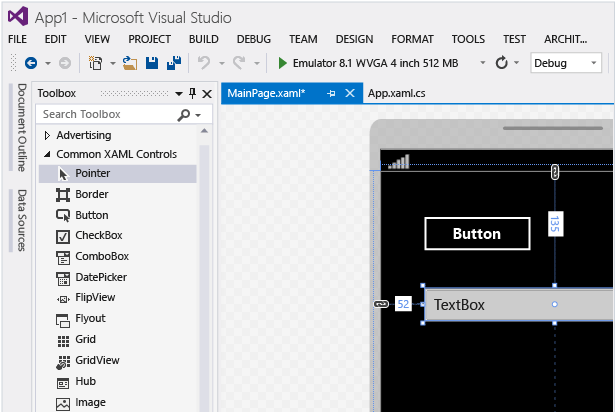Click the Visual Studio logo icon
616x412 pixels.
click(x=18, y=16)
